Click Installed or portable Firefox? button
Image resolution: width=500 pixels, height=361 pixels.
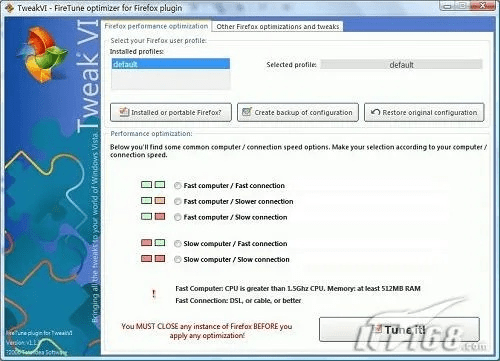pos(171,112)
